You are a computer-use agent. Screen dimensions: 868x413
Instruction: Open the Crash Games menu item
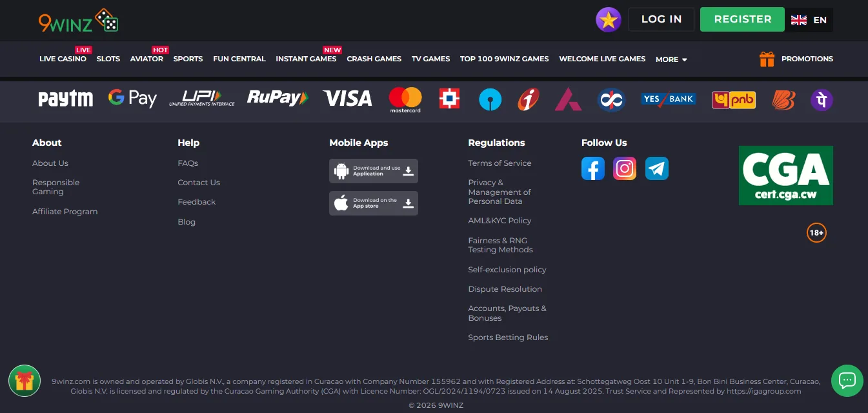(374, 59)
